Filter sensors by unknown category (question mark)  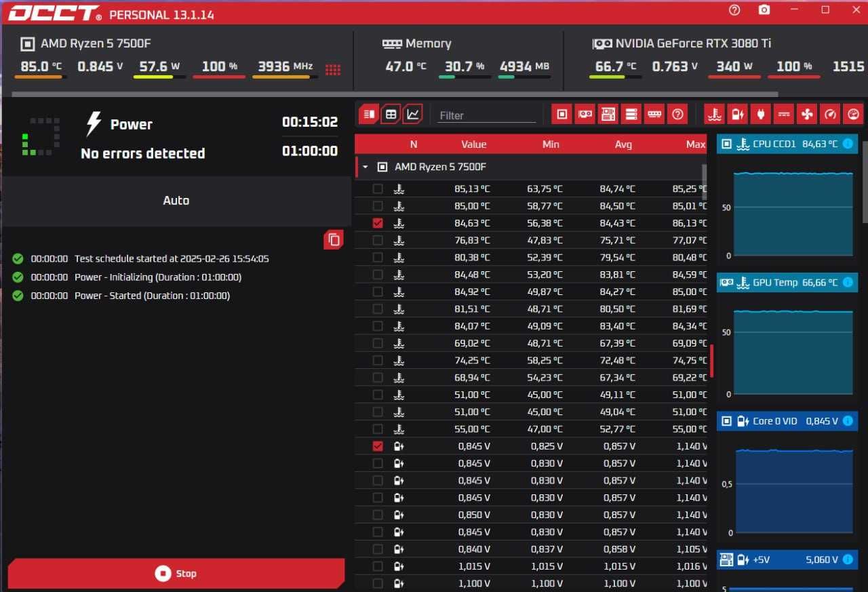(x=677, y=114)
